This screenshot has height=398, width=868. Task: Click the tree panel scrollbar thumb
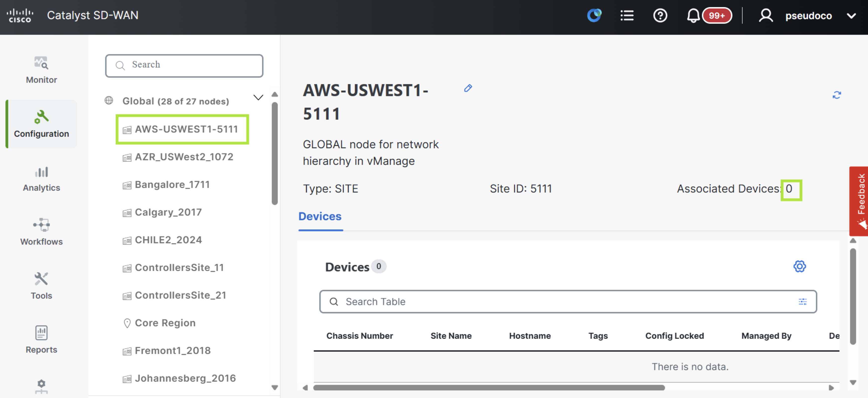275,153
